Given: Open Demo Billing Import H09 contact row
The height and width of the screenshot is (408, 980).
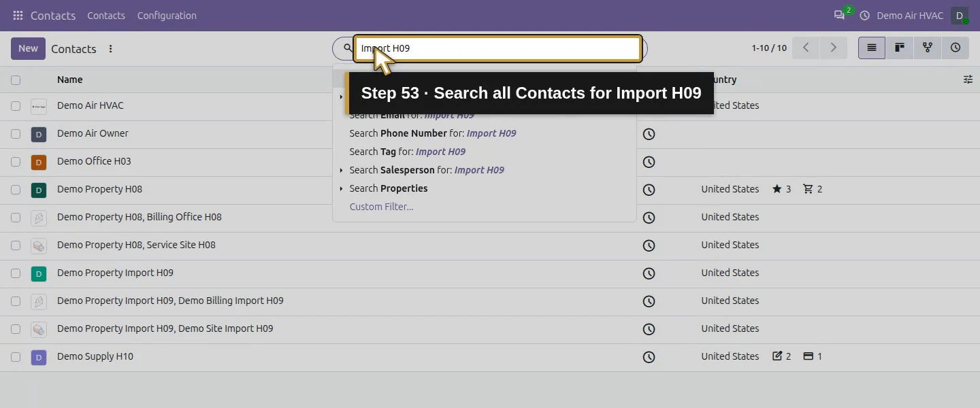Looking at the screenshot, I should click(170, 301).
